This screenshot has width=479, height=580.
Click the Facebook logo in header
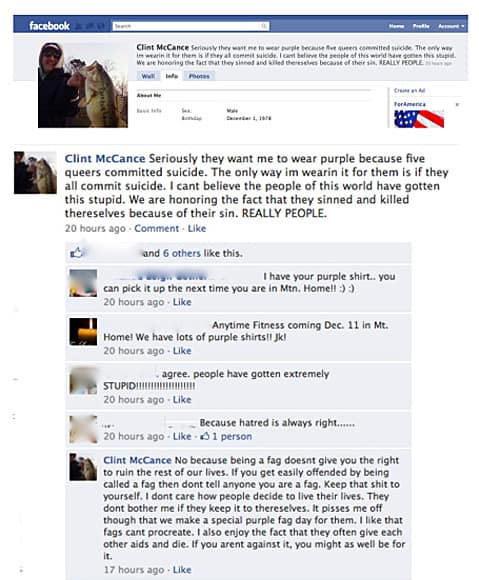pos(49,26)
